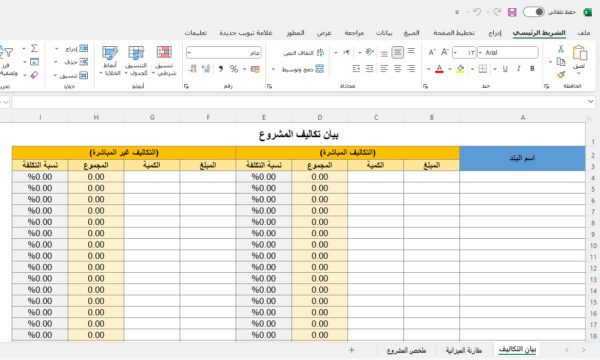Viewport: 600px width, 360px height.
Task: Decrease font size with the smaller A icon
Action: pos(432,52)
